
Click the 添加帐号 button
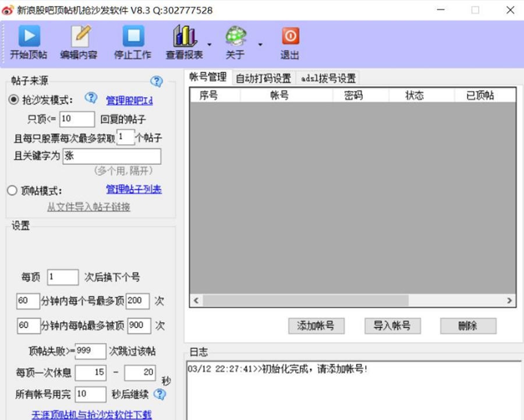[x=316, y=326]
